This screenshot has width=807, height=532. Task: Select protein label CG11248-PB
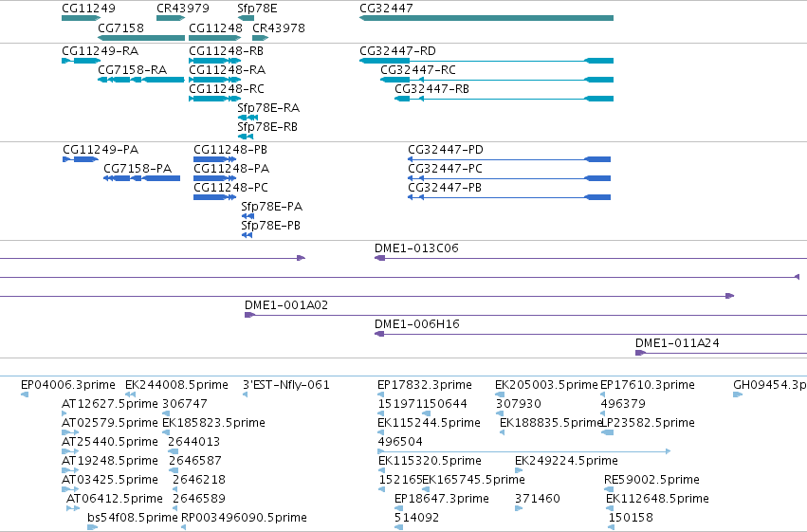pos(230,150)
